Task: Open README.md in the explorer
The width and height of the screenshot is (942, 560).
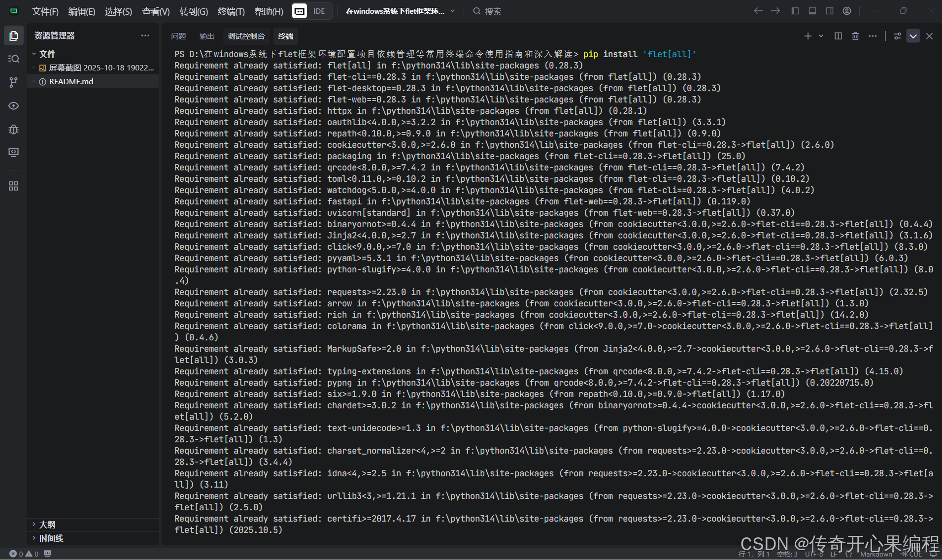Action: pos(71,81)
